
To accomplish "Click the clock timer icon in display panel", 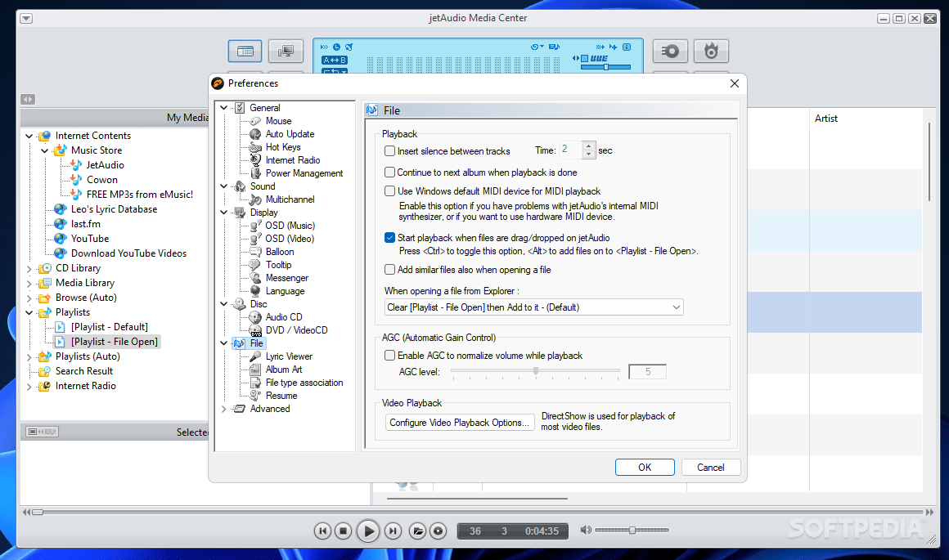I will coord(336,47).
